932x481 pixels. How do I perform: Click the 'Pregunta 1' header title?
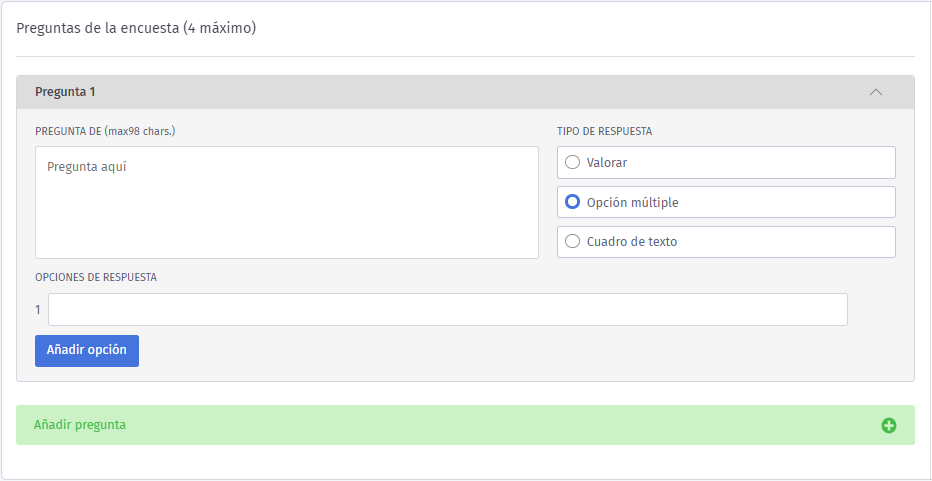(65, 92)
